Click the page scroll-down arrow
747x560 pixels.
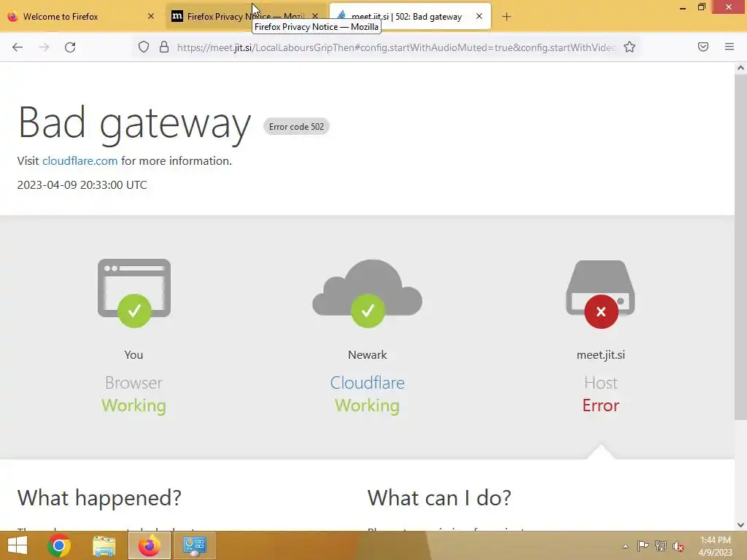click(740, 525)
